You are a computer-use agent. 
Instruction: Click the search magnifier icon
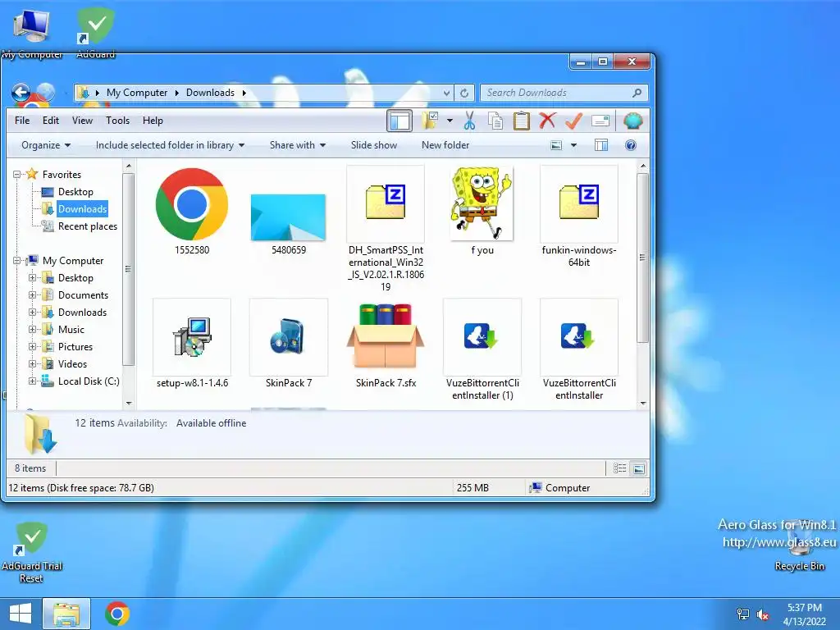(637, 93)
